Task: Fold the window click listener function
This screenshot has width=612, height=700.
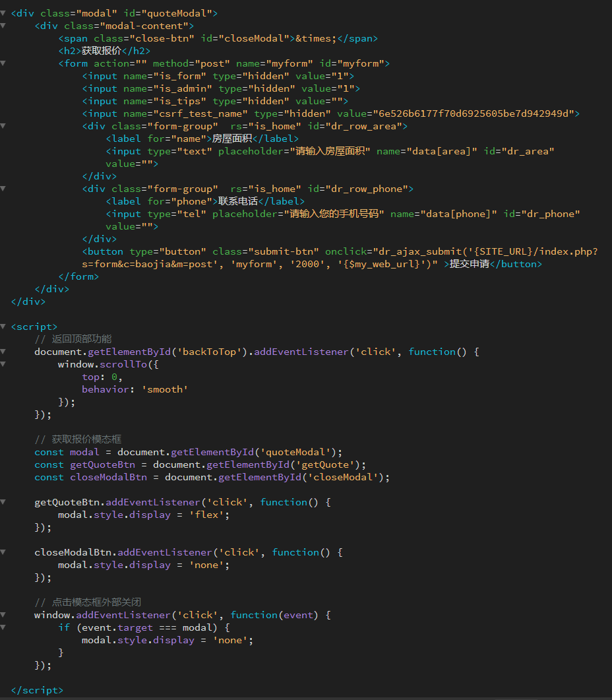Action: point(3,615)
